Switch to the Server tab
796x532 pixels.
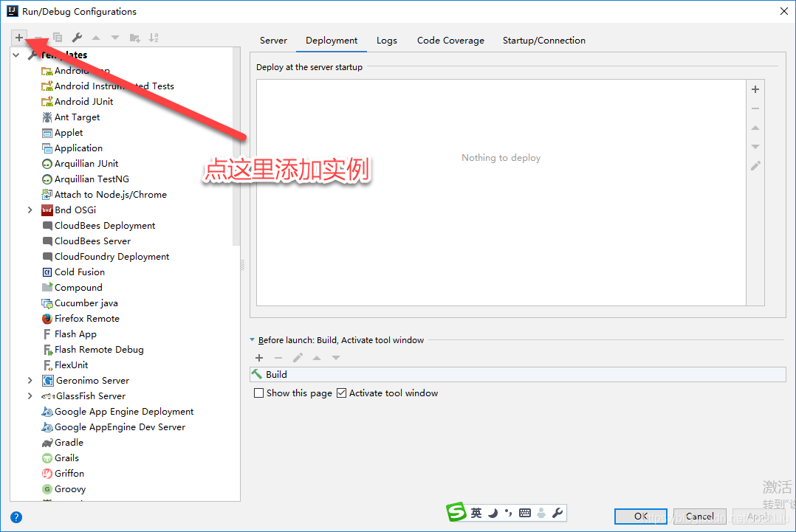(x=273, y=41)
